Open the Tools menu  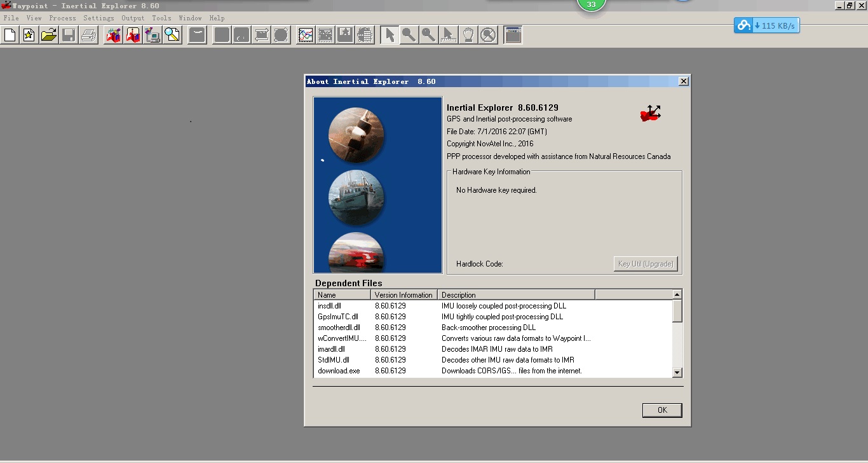161,18
